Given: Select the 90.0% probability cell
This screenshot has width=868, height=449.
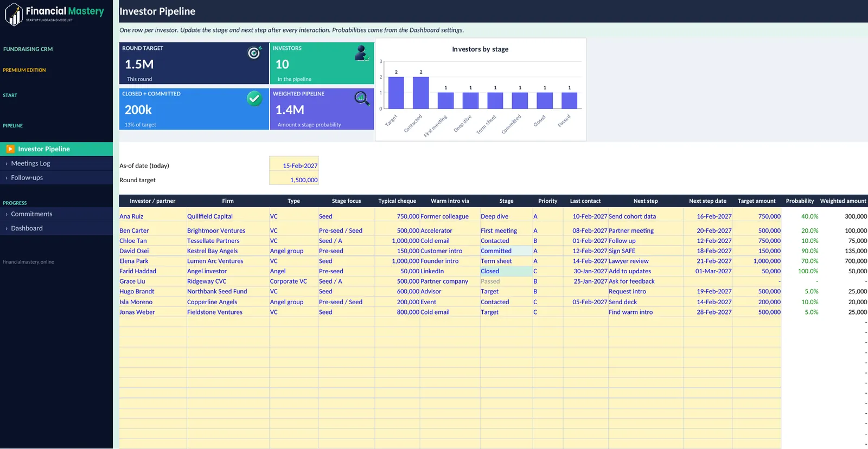Looking at the screenshot, I should point(800,251).
